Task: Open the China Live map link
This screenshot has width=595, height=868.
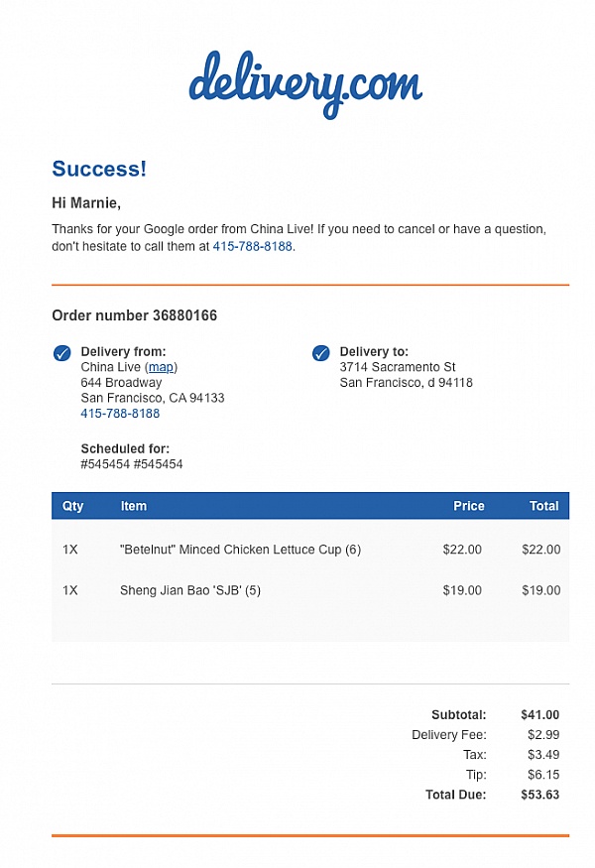Action: (161, 367)
